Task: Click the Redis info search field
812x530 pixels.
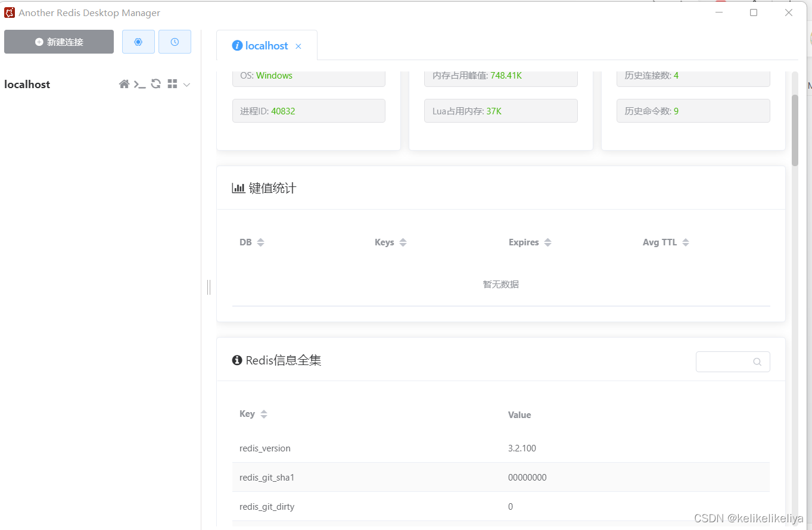Action: click(733, 361)
